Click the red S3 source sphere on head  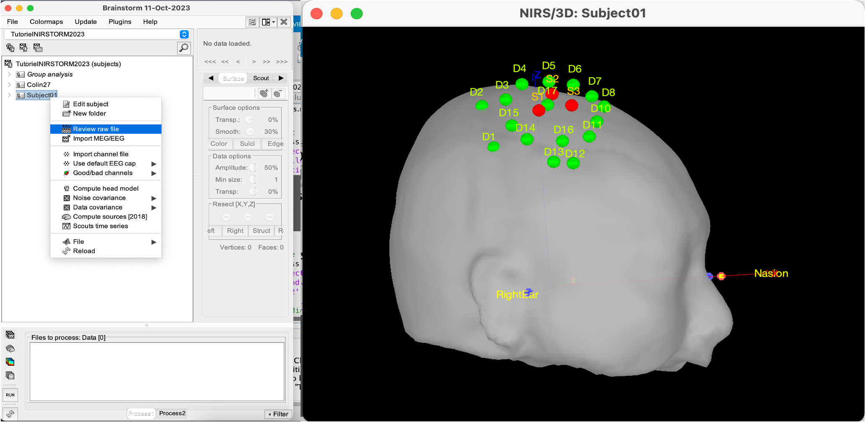[571, 105]
